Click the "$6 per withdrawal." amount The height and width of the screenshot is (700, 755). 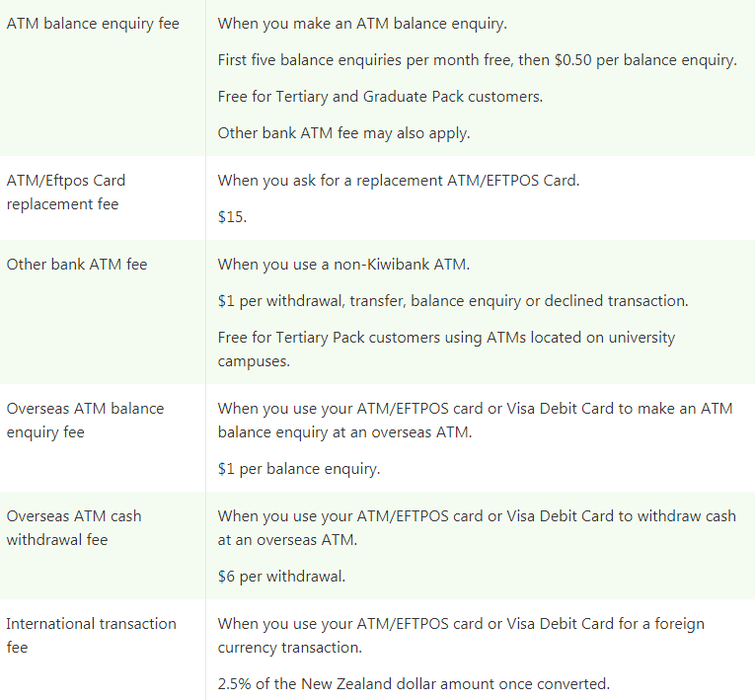(x=281, y=577)
